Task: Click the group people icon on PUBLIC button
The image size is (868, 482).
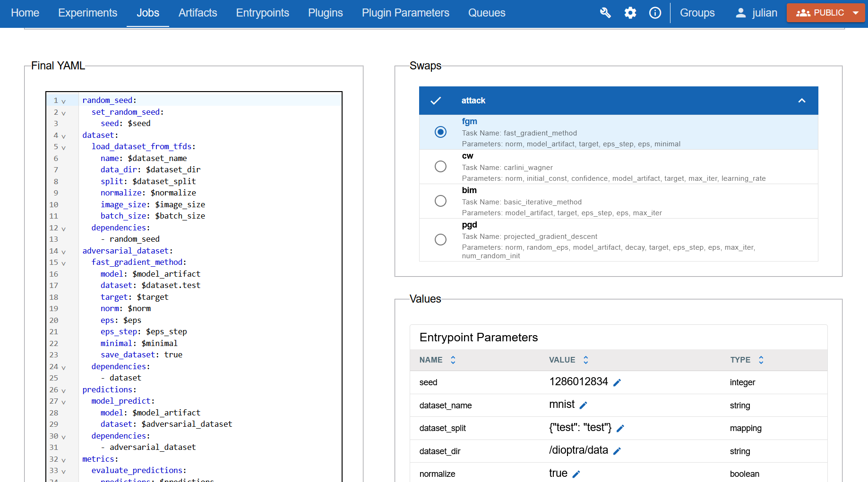Action: coord(803,13)
